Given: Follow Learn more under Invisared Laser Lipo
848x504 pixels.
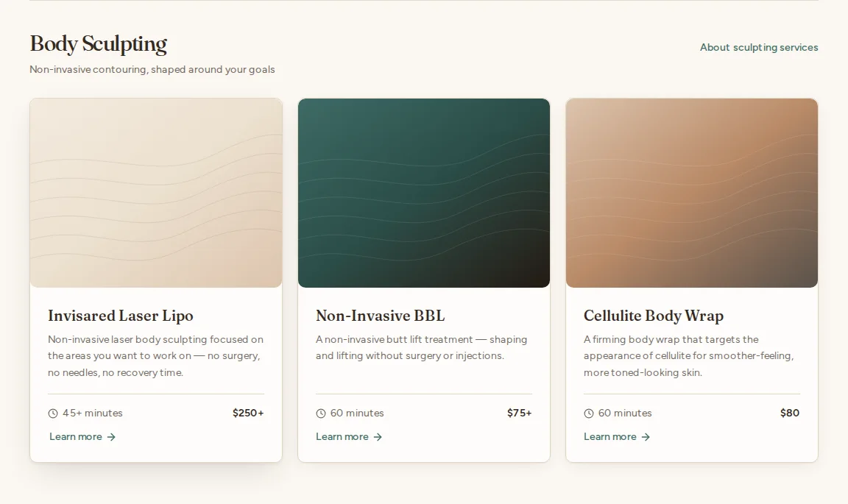Looking at the screenshot, I should click(82, 437).
